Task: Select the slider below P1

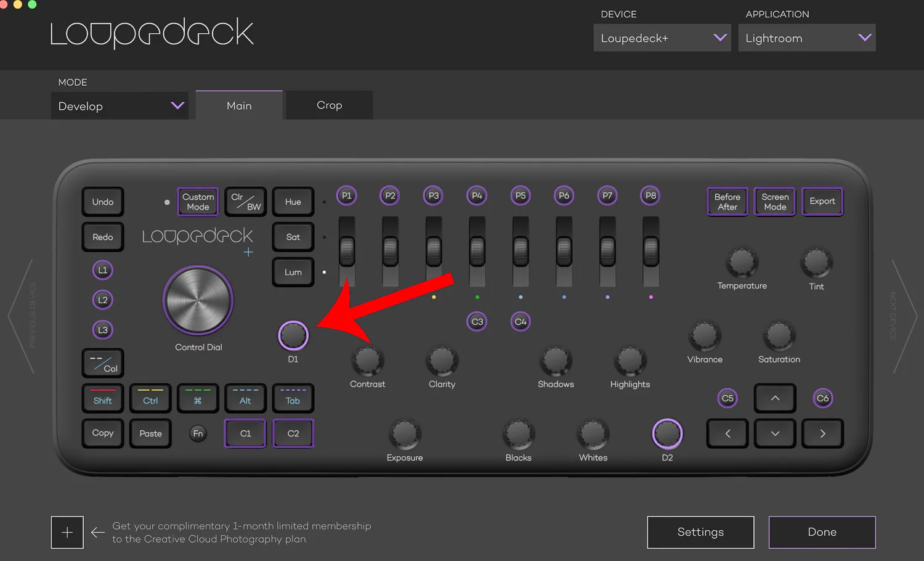Action: (x=347, y=251)
